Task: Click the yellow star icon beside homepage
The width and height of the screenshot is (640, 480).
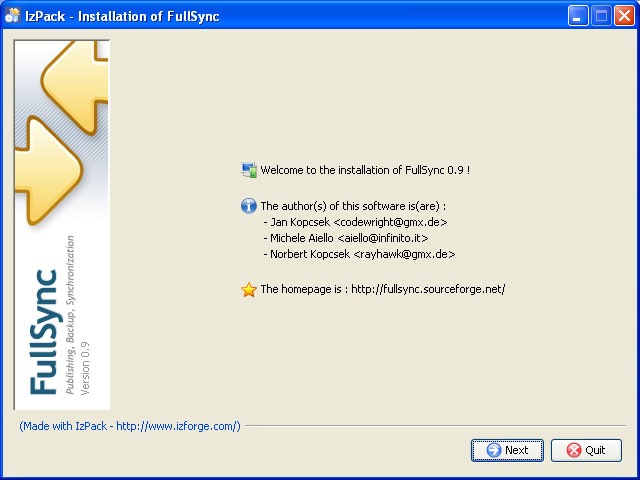Action: (x=249, y=289)
